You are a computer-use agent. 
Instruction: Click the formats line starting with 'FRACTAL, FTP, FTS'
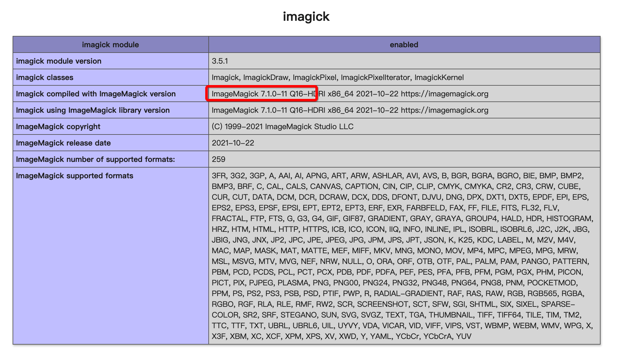pos(403,218)
